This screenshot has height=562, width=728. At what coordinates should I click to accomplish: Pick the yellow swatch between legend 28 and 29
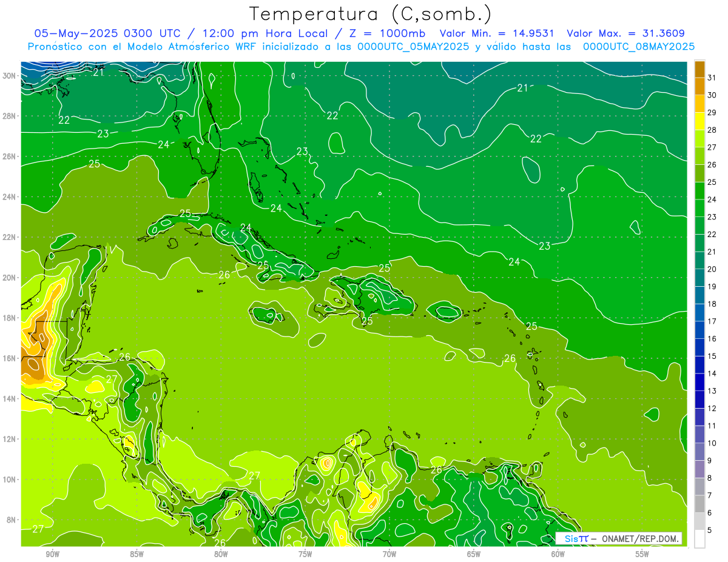(x=699, y=121)
